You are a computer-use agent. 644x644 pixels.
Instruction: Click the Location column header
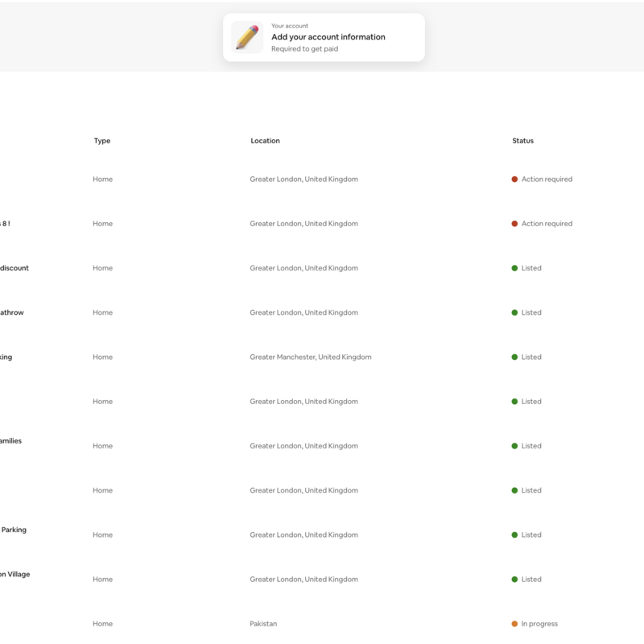click(265, 140)
